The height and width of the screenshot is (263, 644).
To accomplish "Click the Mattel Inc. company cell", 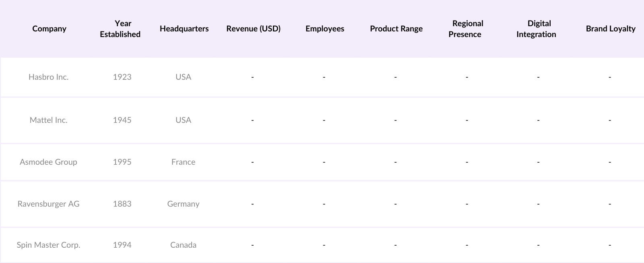I will (x=48, y=120).
